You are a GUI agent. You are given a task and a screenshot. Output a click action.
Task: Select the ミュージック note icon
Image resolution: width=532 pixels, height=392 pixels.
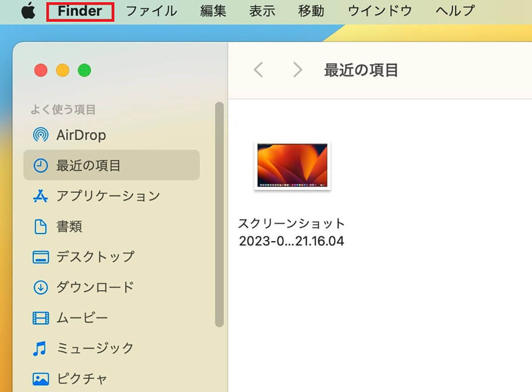click(x=40, y=348)
